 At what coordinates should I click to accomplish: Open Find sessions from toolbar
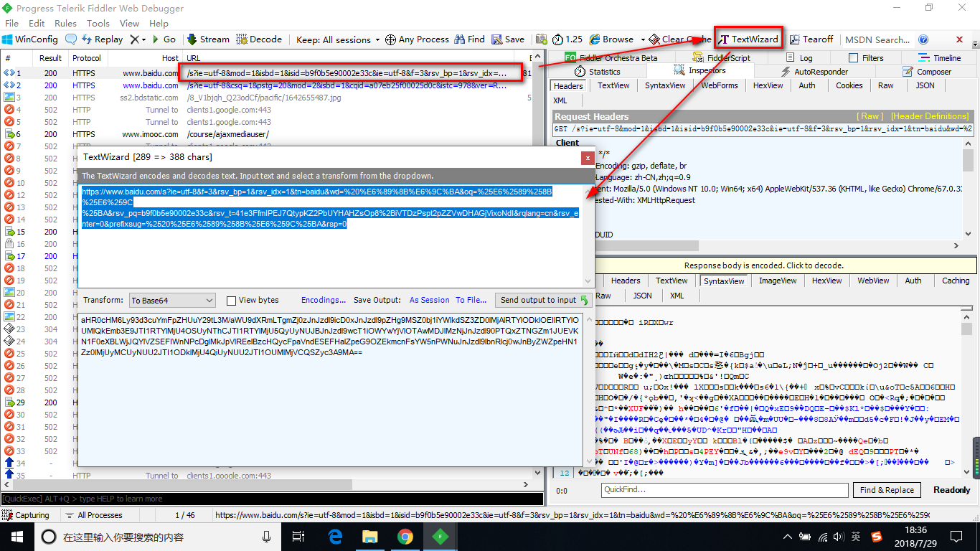click(x=469, y=39)
